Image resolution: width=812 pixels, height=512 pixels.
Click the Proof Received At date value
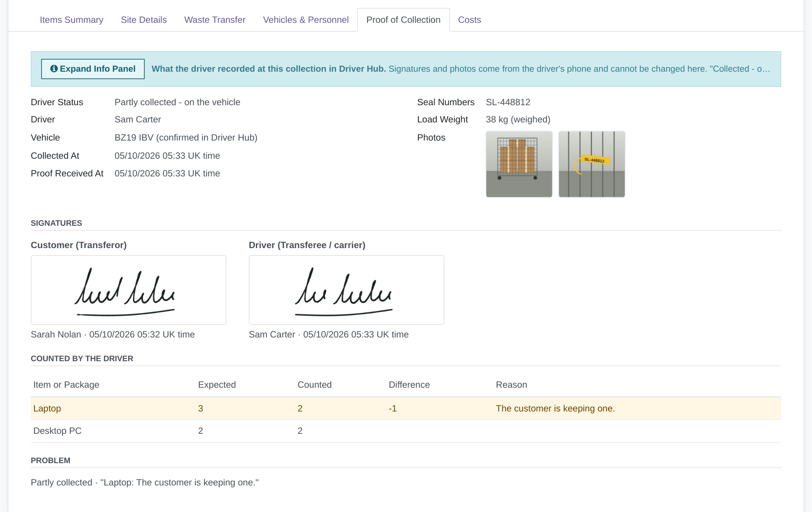tap(167, 174)
